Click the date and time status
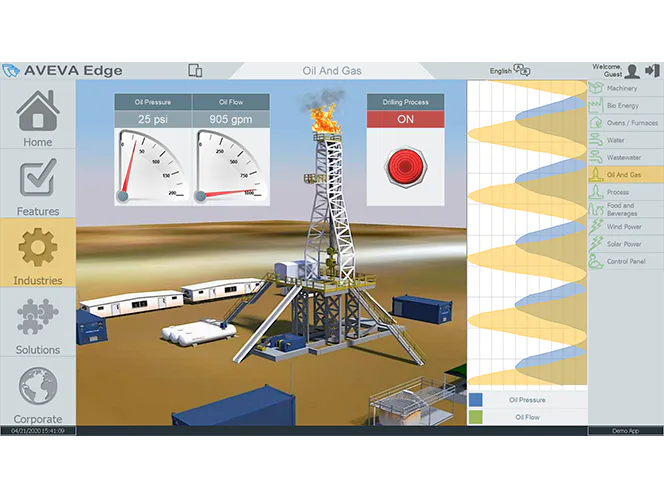664x498 pixels. tap(38, 431)
